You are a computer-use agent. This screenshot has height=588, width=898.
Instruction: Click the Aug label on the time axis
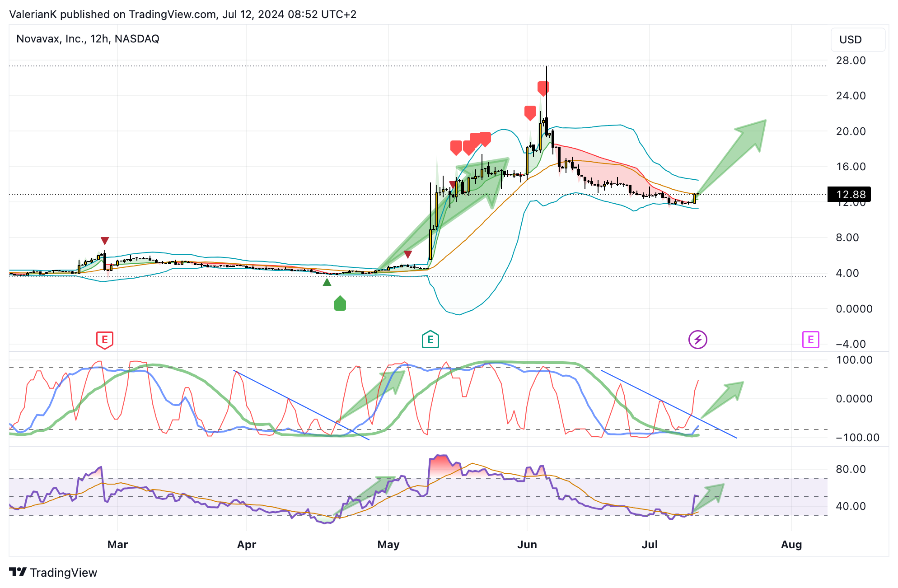(x=791, y=545)
